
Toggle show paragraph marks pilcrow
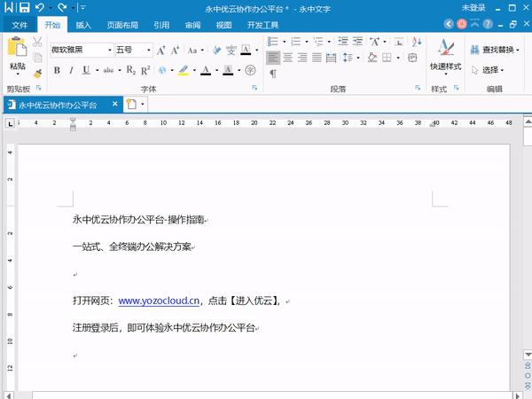(x=273, y=74)
